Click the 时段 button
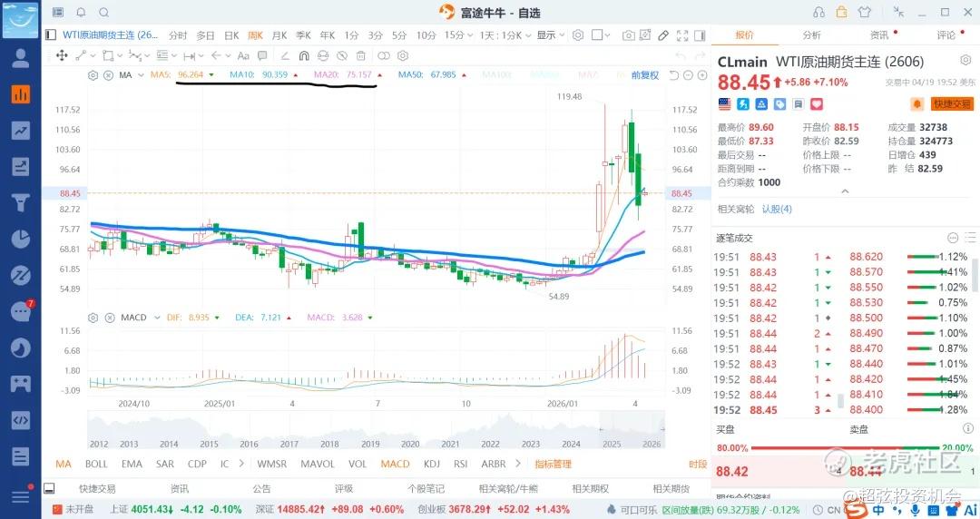This screenshot has height=519, width=980. pos(698,464)
